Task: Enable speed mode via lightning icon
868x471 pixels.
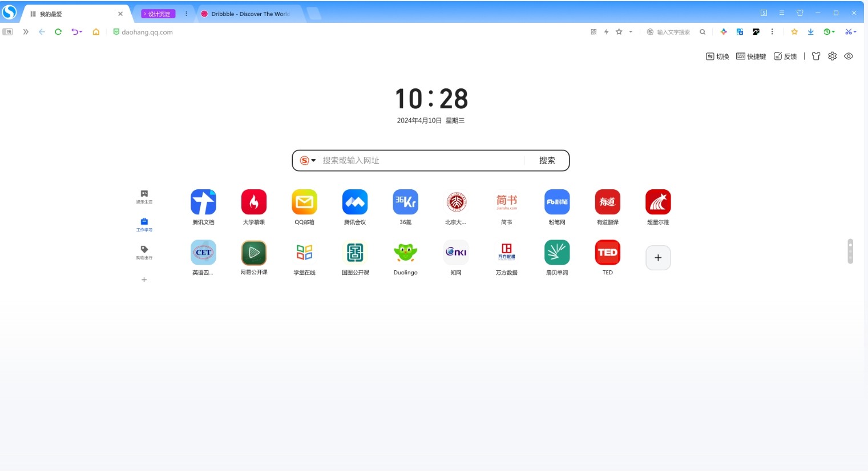Action: (606, 32)
